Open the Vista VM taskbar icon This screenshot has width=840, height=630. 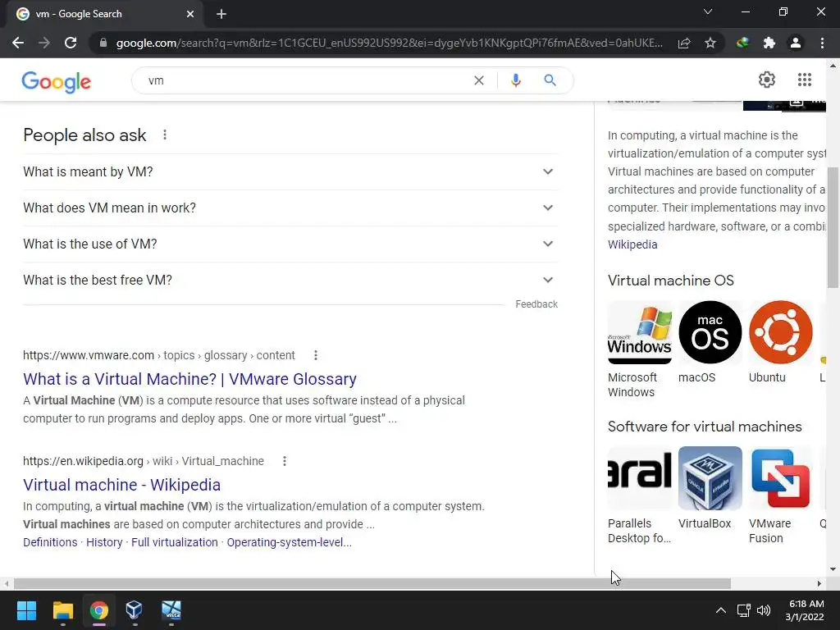[x=171, y=610]
